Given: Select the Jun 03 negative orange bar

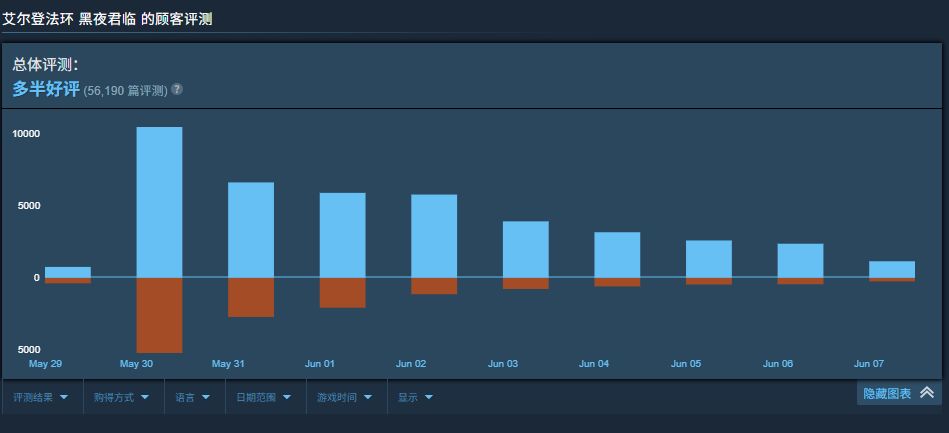Looking at the screenshot, I should pos(525,283).
